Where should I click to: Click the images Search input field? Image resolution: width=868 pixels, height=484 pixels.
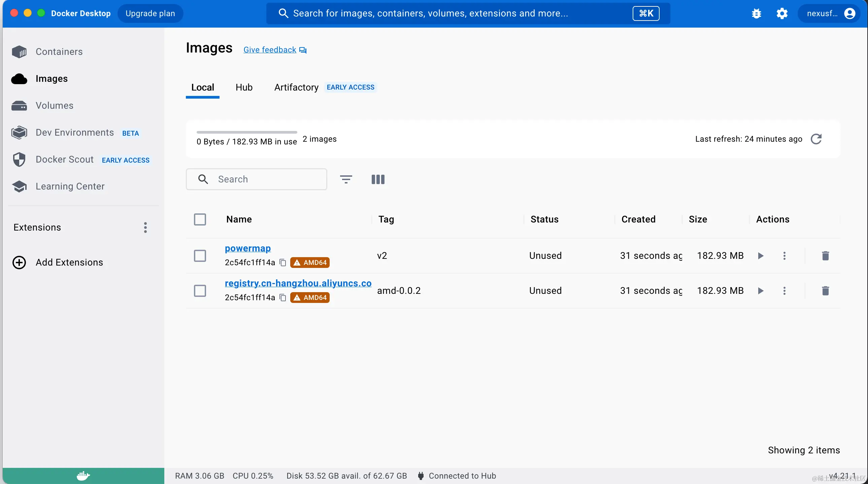click(x=266, y=179)
